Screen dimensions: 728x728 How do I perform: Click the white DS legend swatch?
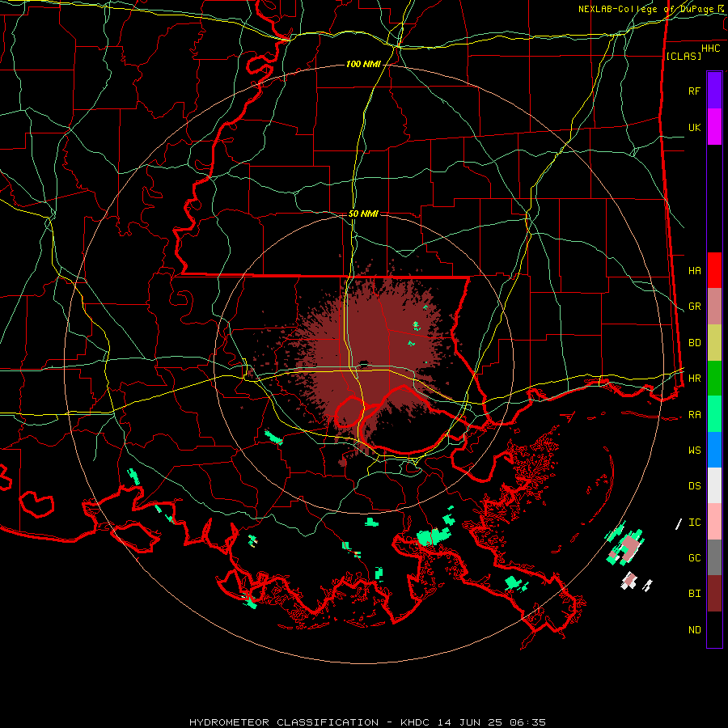[714, 485]
